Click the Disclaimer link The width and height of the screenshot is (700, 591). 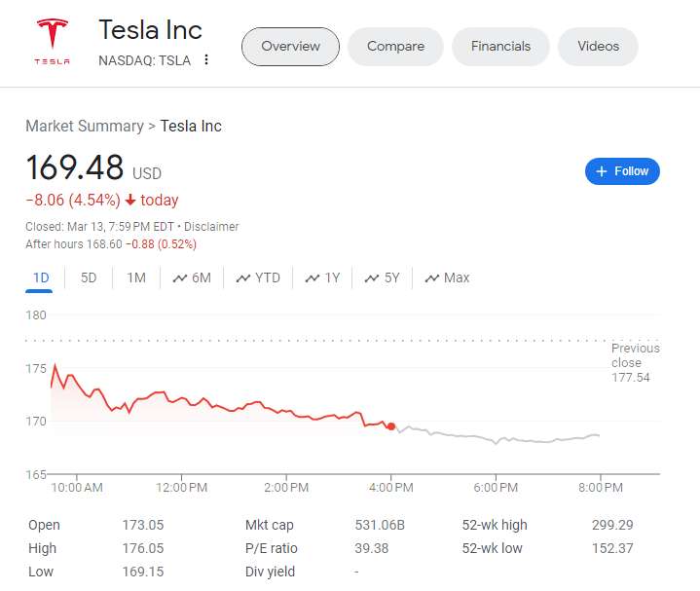(x=211, y=227)
